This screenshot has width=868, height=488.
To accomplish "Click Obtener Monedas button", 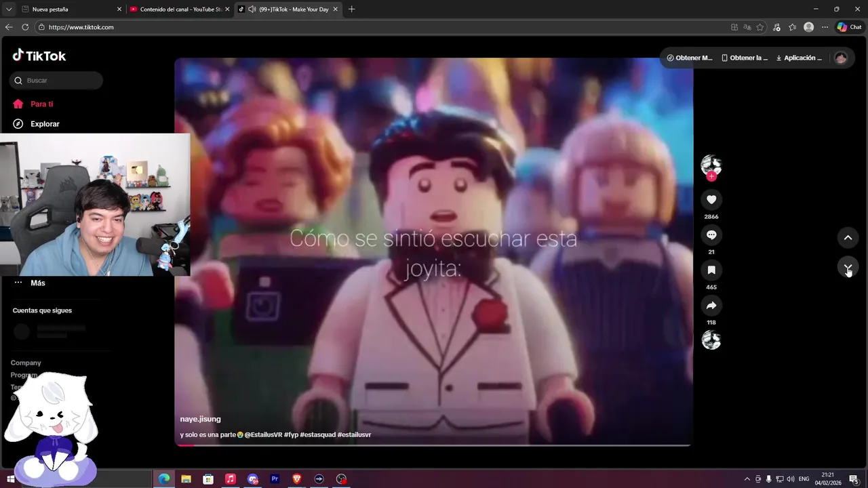I will (690, 58).
